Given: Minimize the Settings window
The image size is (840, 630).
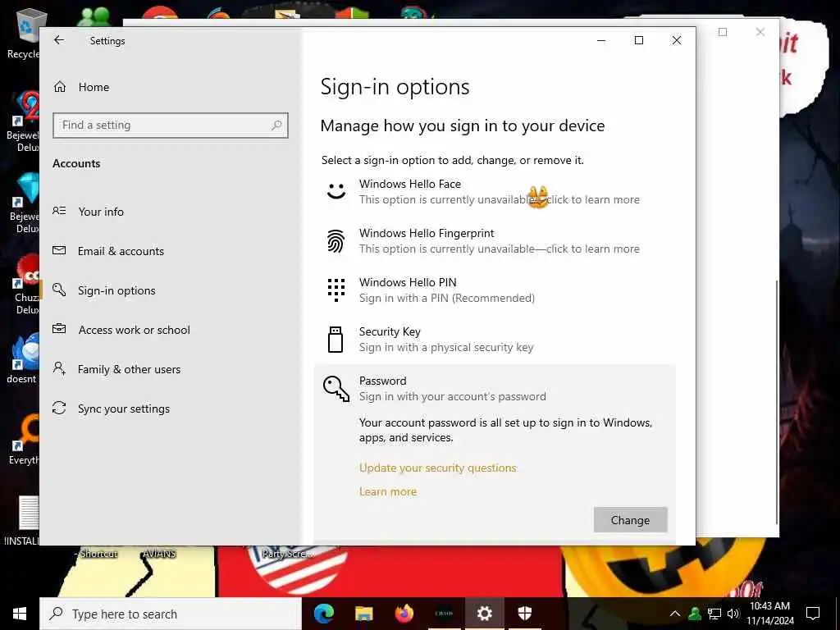Looking at the screenshot, I should click(x=601, y=40).
